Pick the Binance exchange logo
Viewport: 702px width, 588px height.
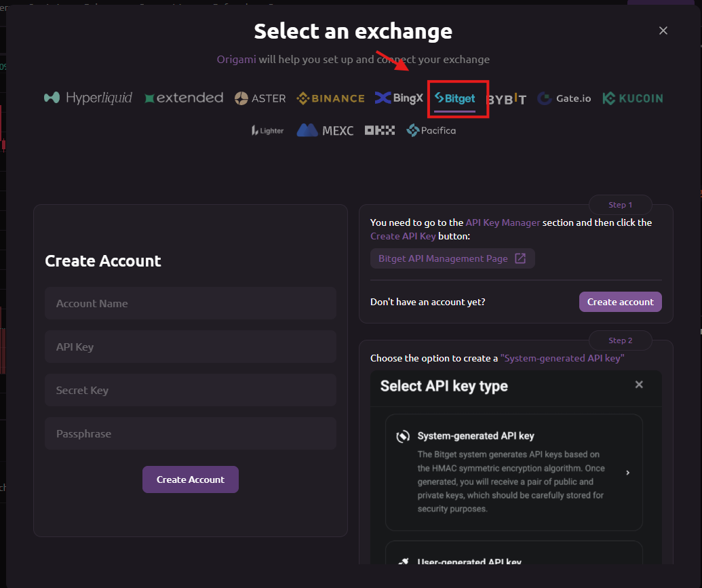click(x=330, y=98)
